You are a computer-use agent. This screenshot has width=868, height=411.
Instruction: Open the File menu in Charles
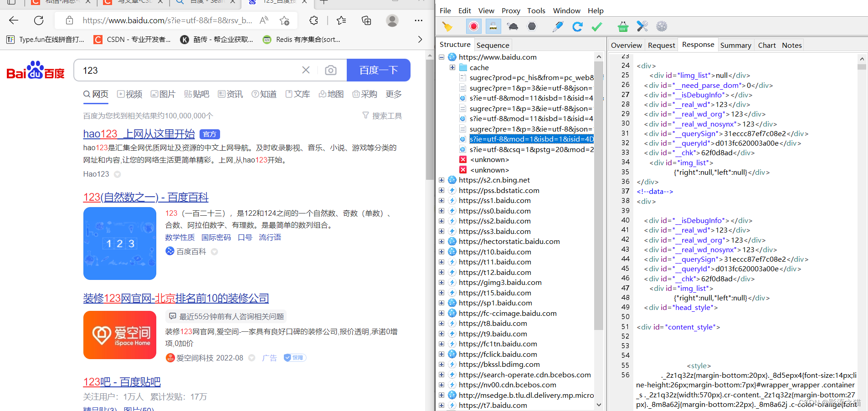click(x=445, y=10)
